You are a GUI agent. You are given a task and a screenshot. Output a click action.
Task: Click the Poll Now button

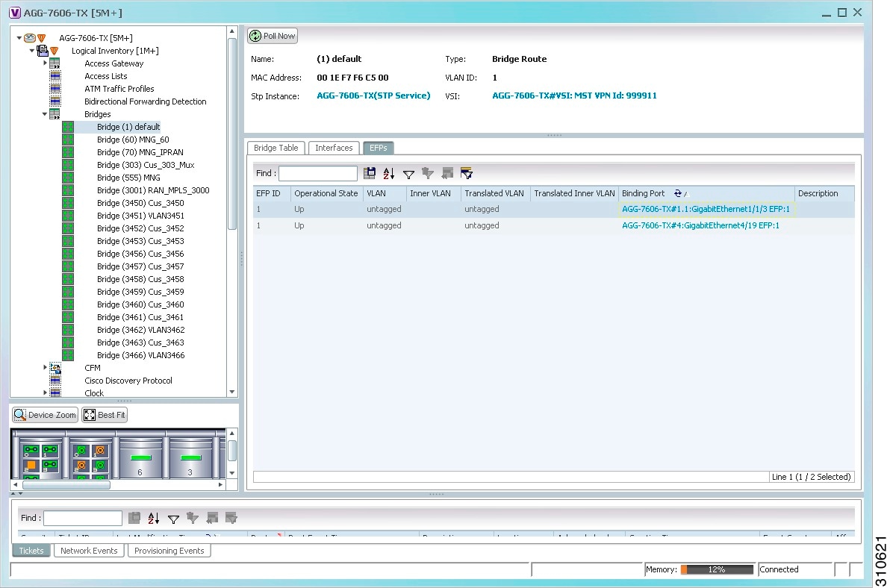pos(273,37)
